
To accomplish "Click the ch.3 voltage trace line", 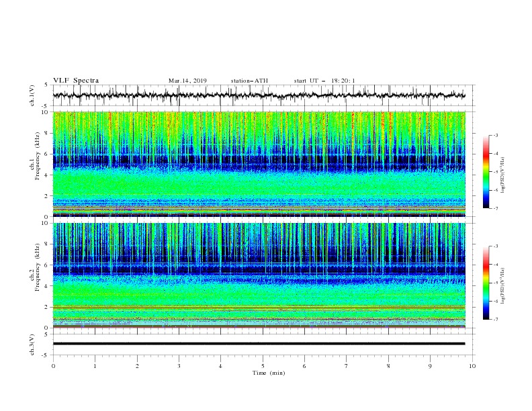I will coord(259,344).
